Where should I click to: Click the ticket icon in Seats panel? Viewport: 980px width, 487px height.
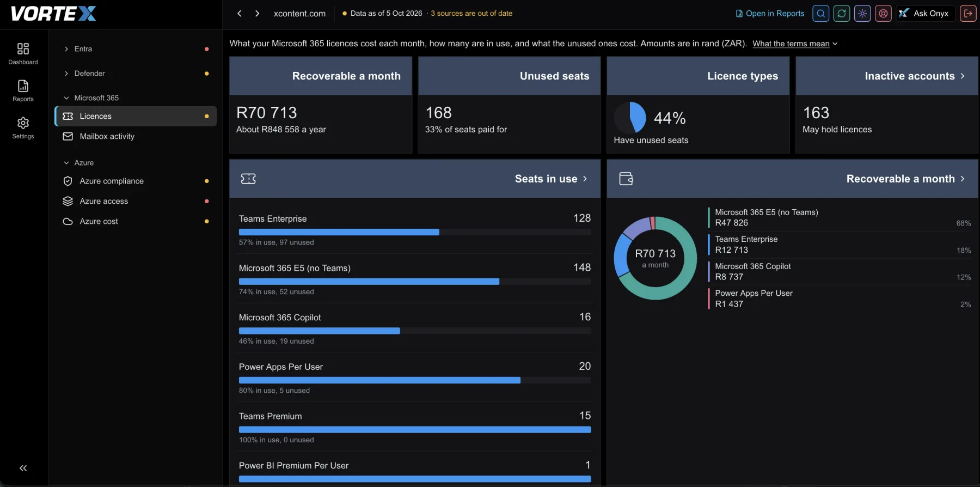click(x=248, y=179)
